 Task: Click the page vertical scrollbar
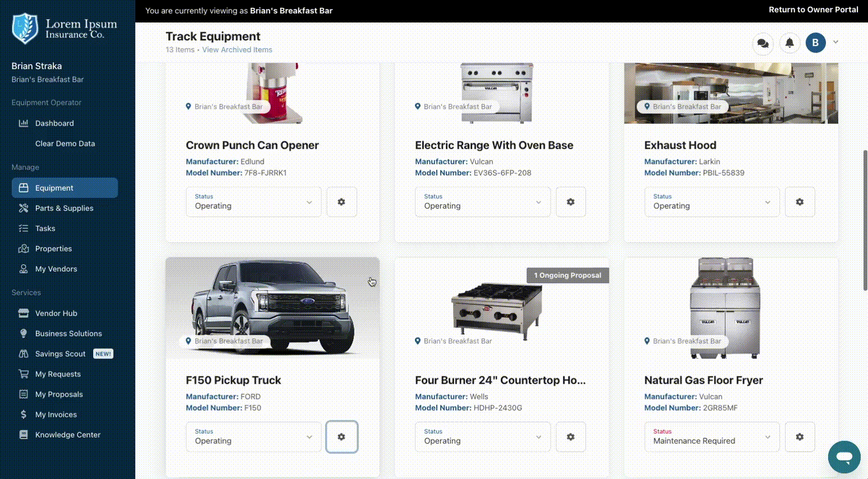pos(865,220)
